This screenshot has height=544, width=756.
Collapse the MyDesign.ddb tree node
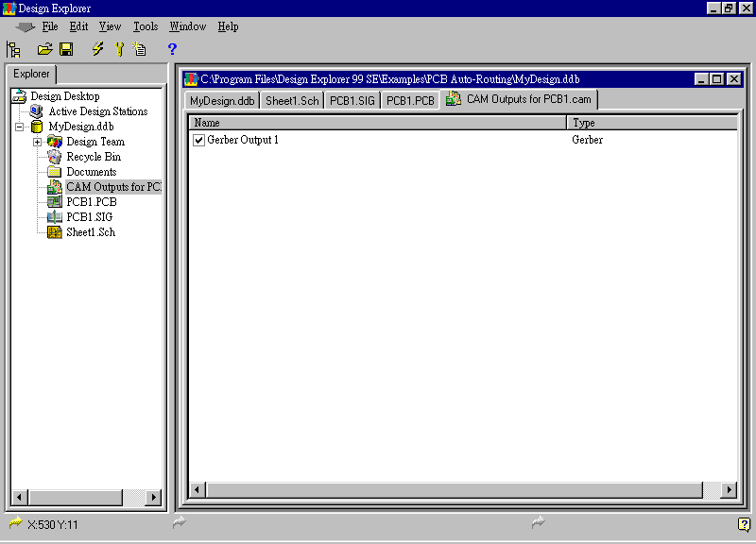click(19, 127)
